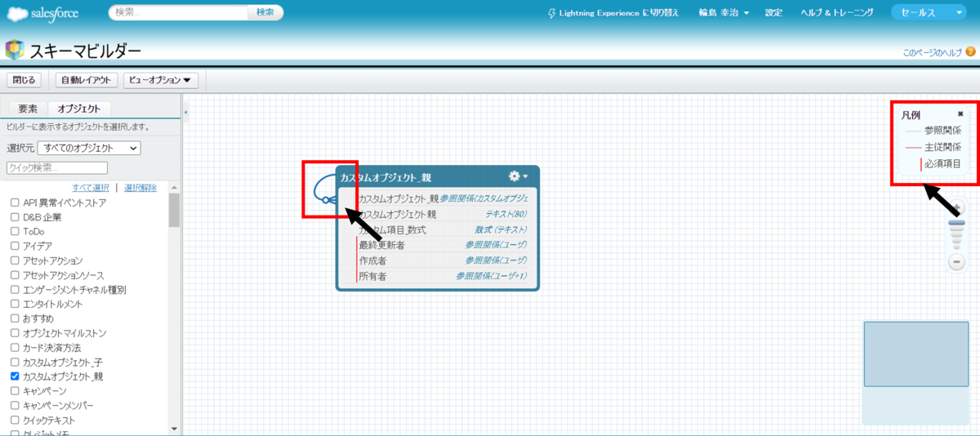
Task: Click the 参照関係 legend entry
Action: 933,130
